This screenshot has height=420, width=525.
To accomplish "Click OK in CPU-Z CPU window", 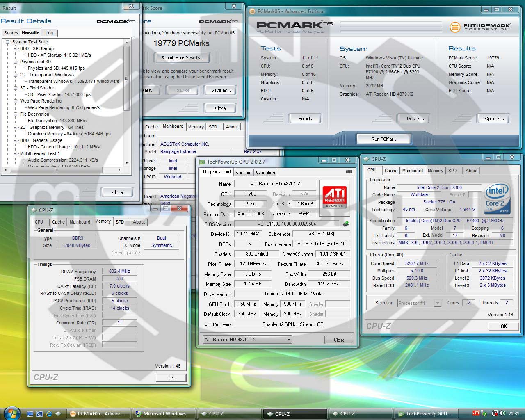I will pyautogui.click(x=504, y=326).
